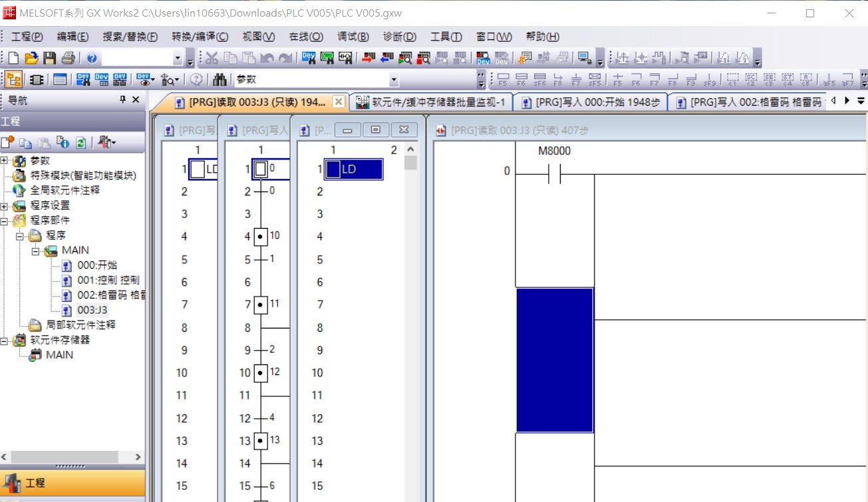The width and height of the screenshot is (868, 502).
Task: Click the 工程 button at panel bottom
Action: (72, 483)
